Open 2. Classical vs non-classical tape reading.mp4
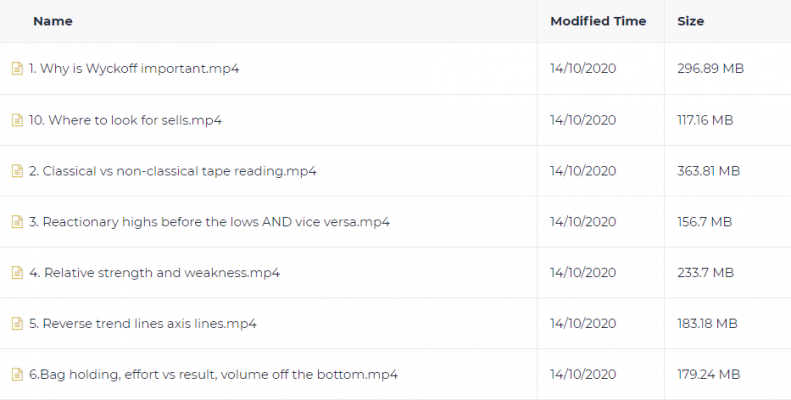This screenshot has height=400, width=791. (x=173, y=171)
